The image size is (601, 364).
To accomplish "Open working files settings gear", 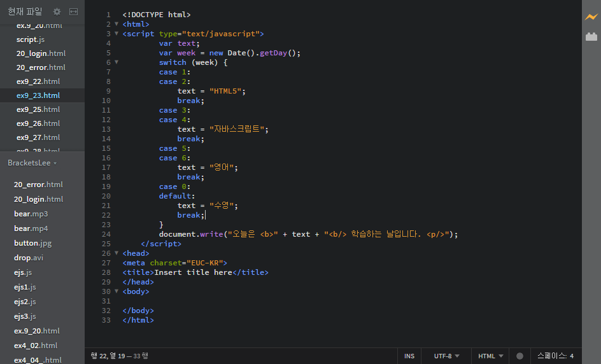I will click(57, 12).
